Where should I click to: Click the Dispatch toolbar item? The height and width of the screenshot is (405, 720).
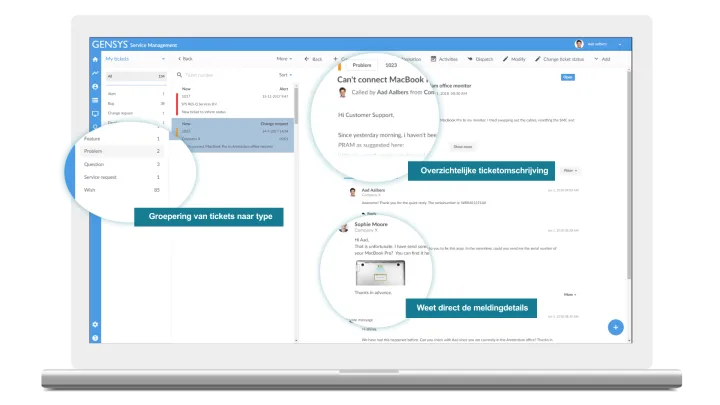481,59
